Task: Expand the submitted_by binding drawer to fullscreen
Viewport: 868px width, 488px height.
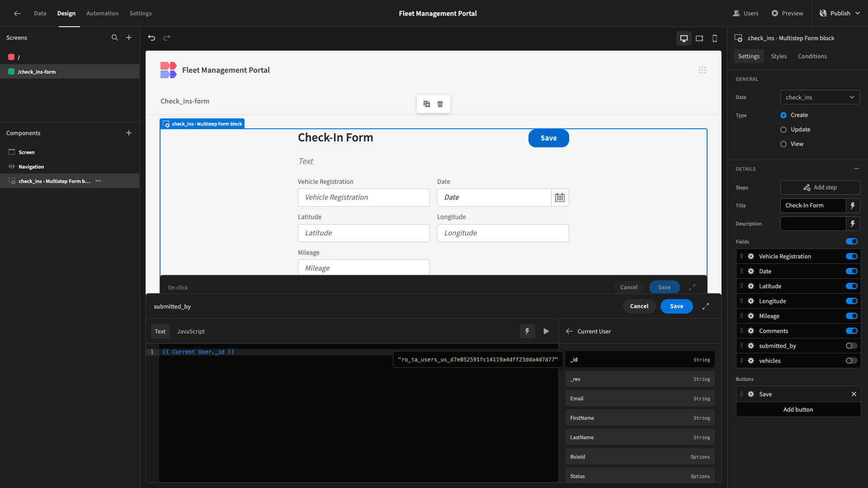Action: [706, 306]
